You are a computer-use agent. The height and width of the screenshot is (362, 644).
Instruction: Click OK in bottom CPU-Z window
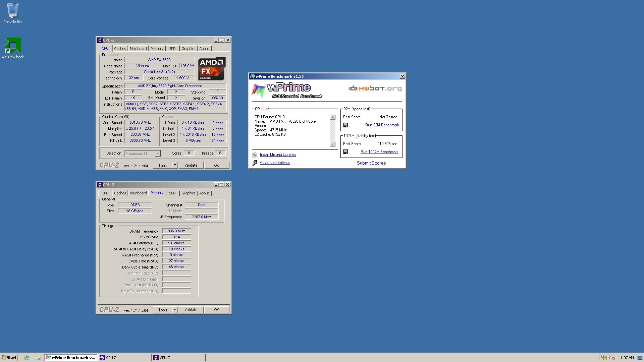(x=216, y=310)
